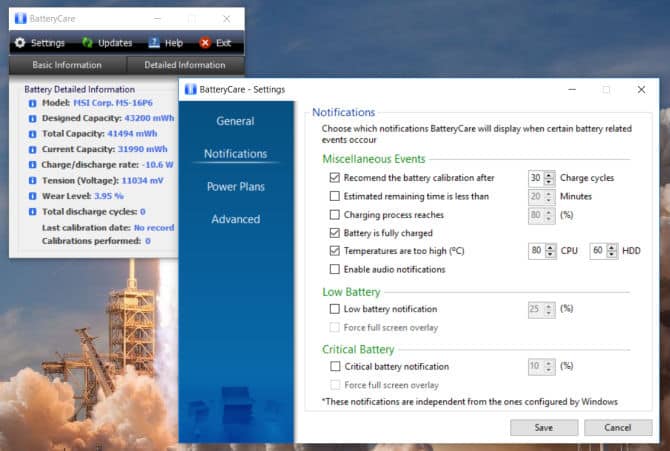Toggle the Critical battery notification checkbox

tap(334, 367)
